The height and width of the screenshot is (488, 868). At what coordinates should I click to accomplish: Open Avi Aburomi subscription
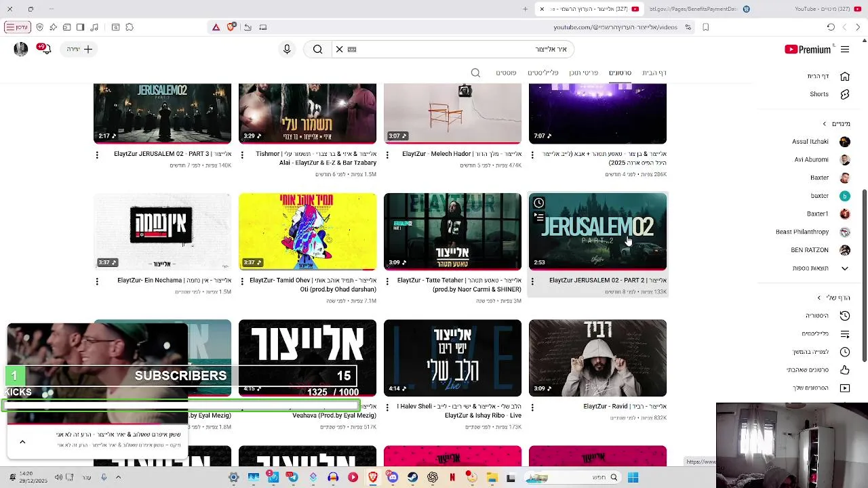point(822,160)
